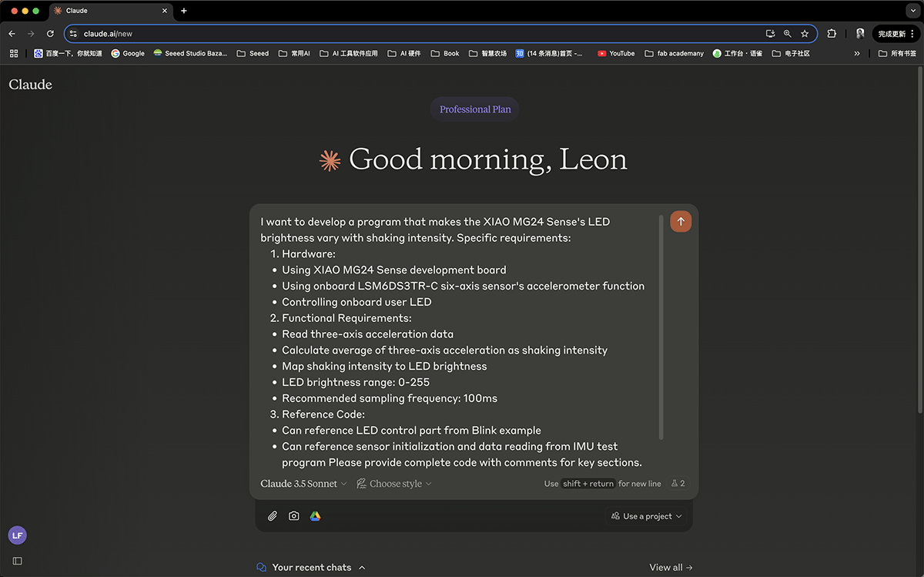Image resolution: width=924 pixels, height=577 pixels.
Task: Open the LF user avatar menu
Action: (x=17, y=535)
